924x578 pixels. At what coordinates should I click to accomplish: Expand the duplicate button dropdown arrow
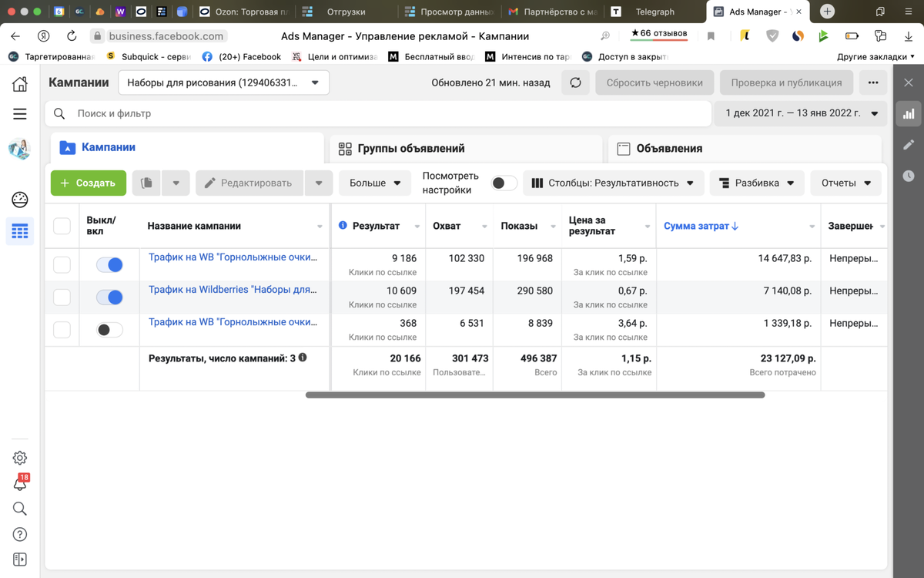click(176, 183)
